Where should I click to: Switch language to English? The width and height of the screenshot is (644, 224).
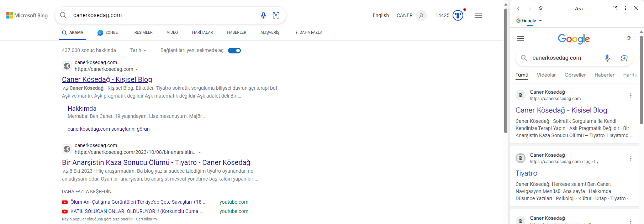click(x=381, y=15)
